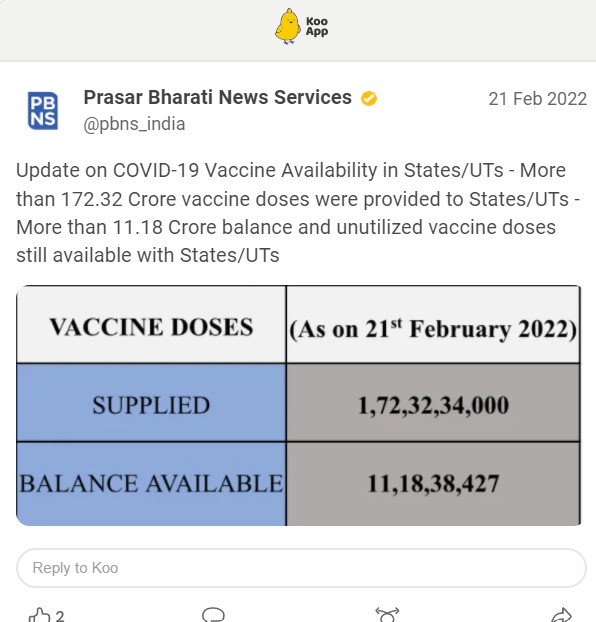View the like count of 2
Viewport: 596px width, 622px height.
coord(60,616)
